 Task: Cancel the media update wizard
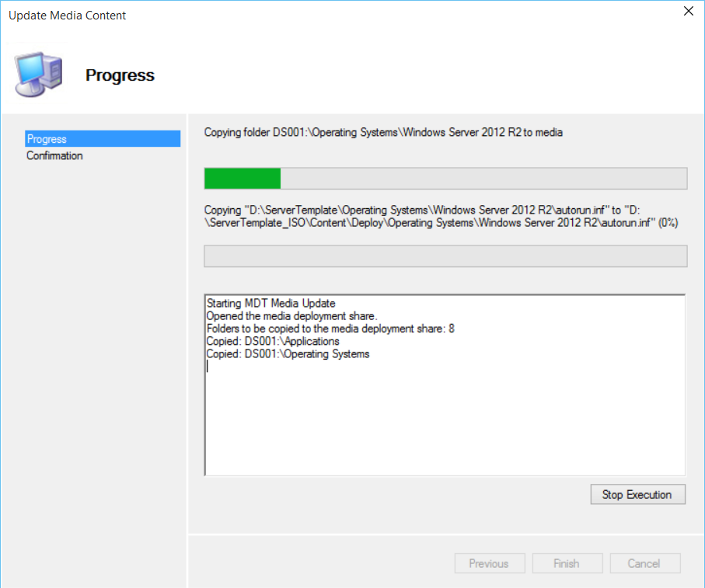pyautogui.click(x=644, y=564)
